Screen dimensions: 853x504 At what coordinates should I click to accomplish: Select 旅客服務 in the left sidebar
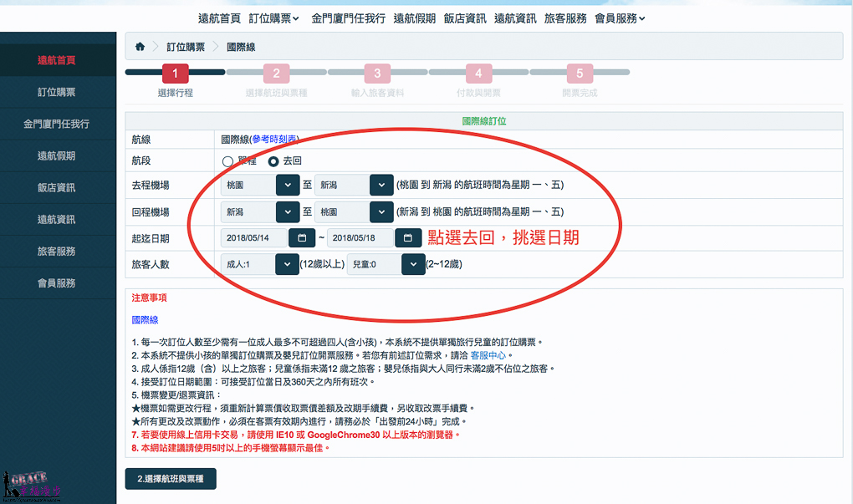coord(57,252)
